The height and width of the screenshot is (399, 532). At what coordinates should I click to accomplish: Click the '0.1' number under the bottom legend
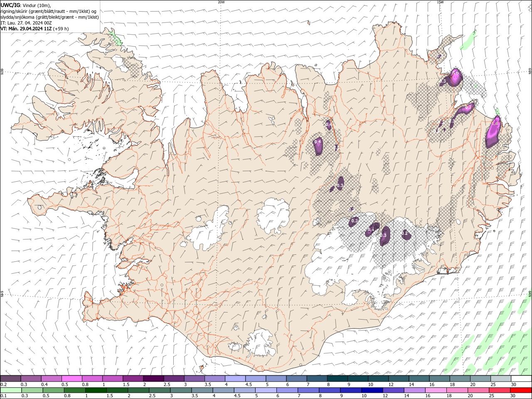point(3,396)
